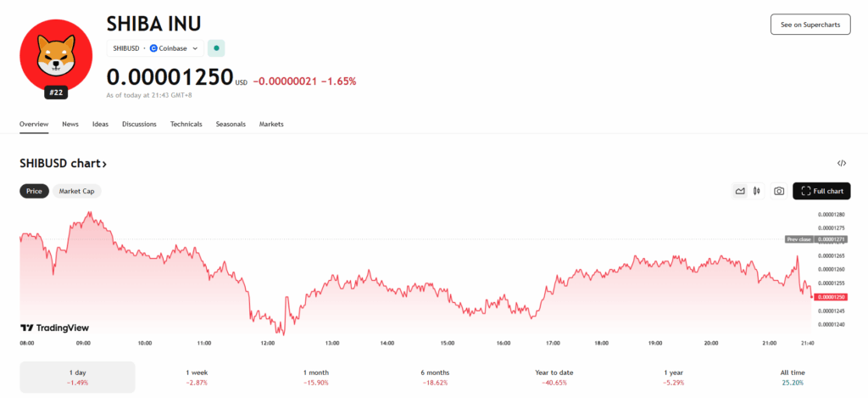Select the Price toggle
The width and height of the screenshot is (868, 398).
pos(34,191)
